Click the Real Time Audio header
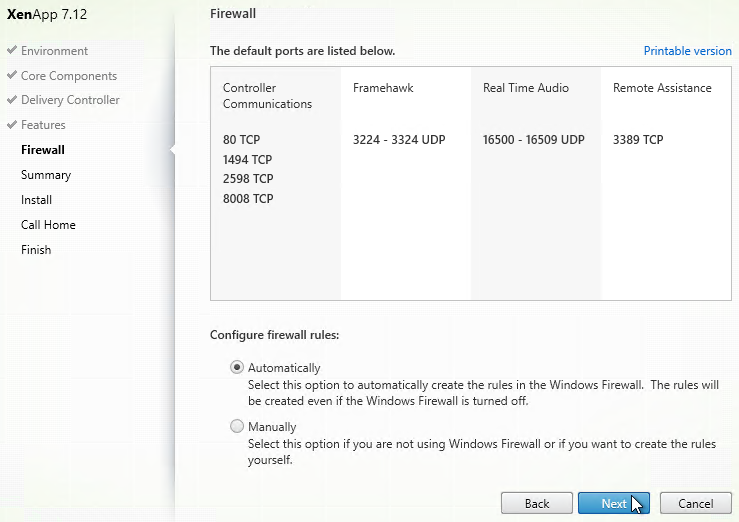This screenshot has width=739, height=522. (x=526, y=88)
